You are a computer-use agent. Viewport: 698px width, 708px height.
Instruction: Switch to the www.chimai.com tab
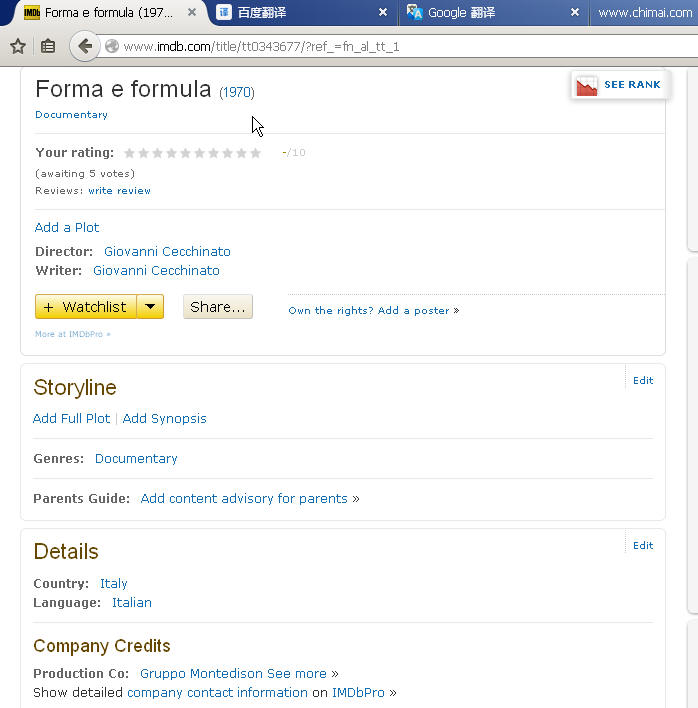pos(645,13)
